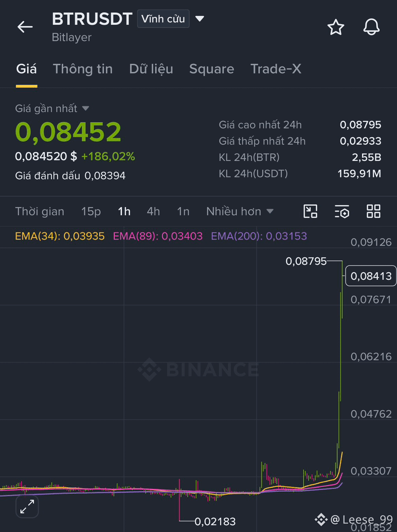Click the EMA(200) indicator label
Screen dimensions: 397x532
(x=259, y=236)
